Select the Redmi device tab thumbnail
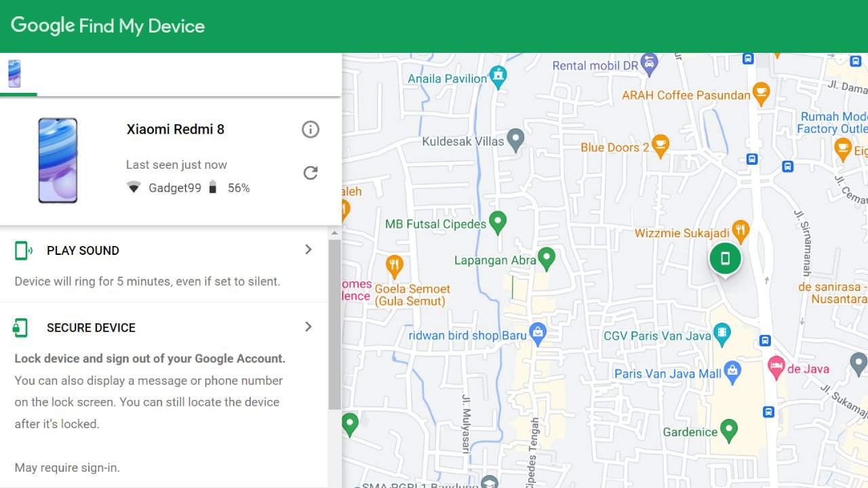 coord(14,74)
